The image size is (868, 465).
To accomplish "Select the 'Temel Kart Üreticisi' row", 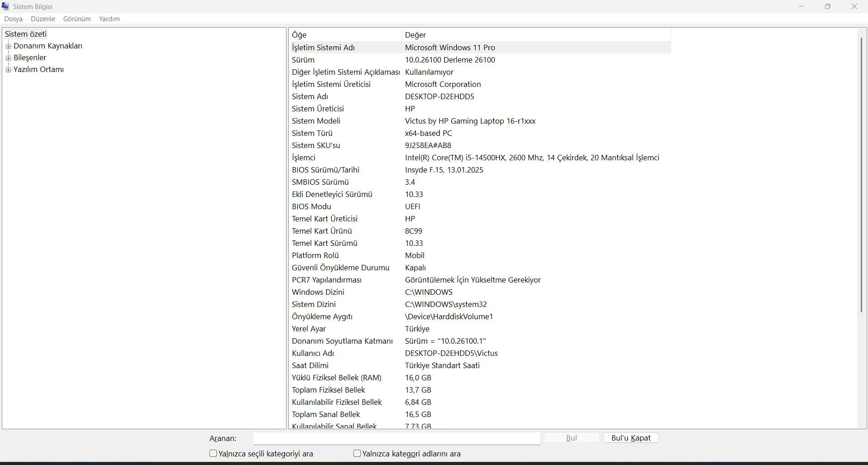I will pos(480,219).
